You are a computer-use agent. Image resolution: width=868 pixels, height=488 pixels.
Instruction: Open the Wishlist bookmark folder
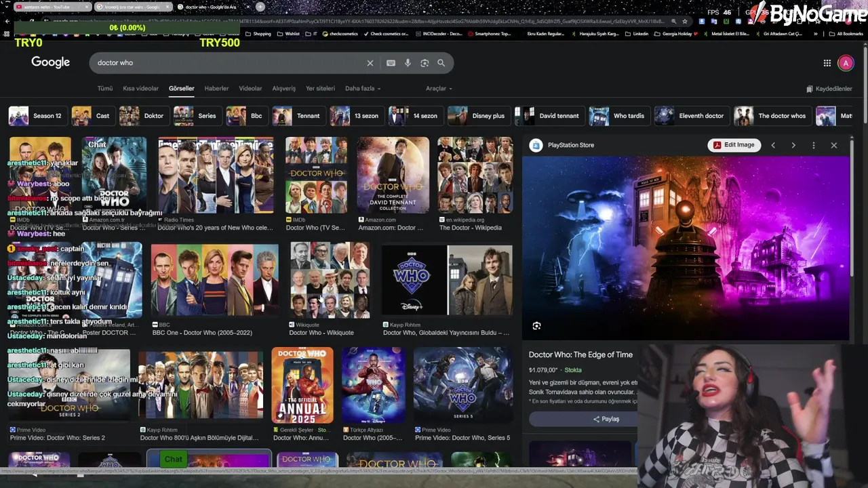tap(288, 34)
